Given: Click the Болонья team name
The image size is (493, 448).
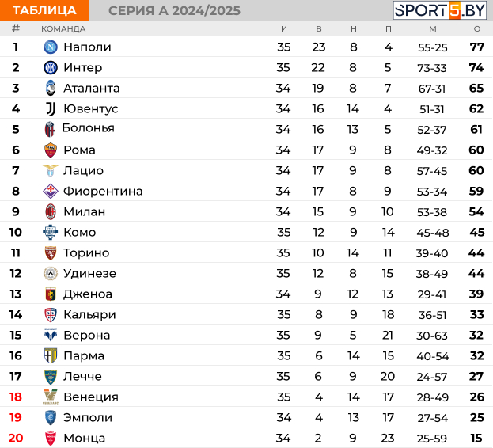Looking at the screenshot, I should [88, 128].
